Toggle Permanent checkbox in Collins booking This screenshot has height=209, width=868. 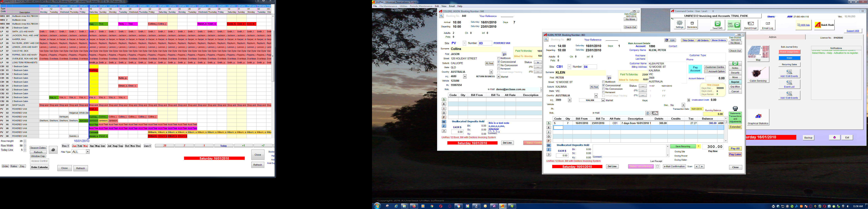point(499,69)
